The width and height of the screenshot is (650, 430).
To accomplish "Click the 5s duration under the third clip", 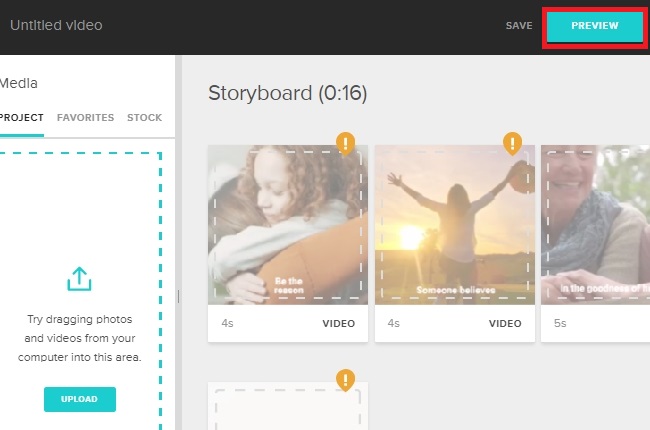I will coord(560,324).
